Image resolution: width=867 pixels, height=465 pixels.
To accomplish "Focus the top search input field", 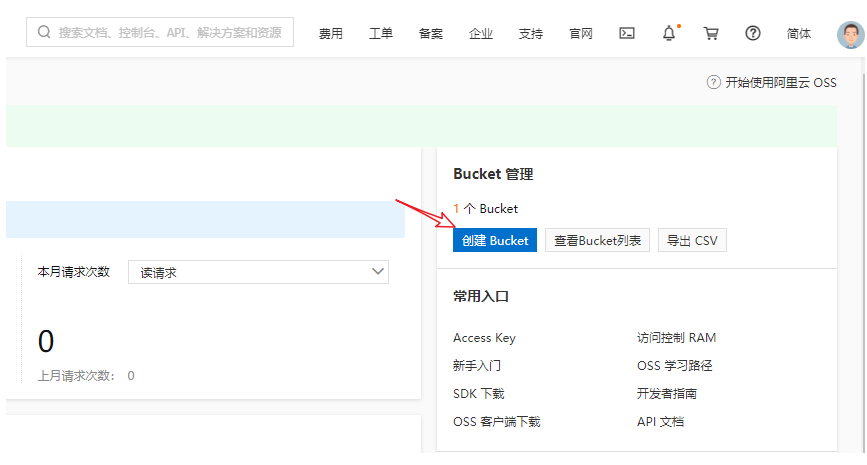I will tap(160, 32).
